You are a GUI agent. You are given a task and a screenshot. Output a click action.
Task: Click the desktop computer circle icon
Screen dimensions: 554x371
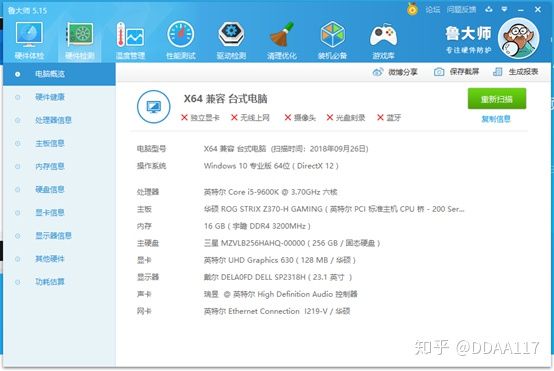pos(154,106)
